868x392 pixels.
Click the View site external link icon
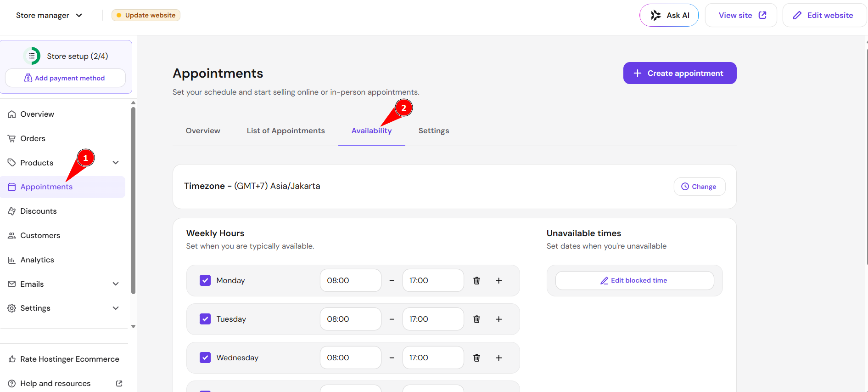point(762,15)
